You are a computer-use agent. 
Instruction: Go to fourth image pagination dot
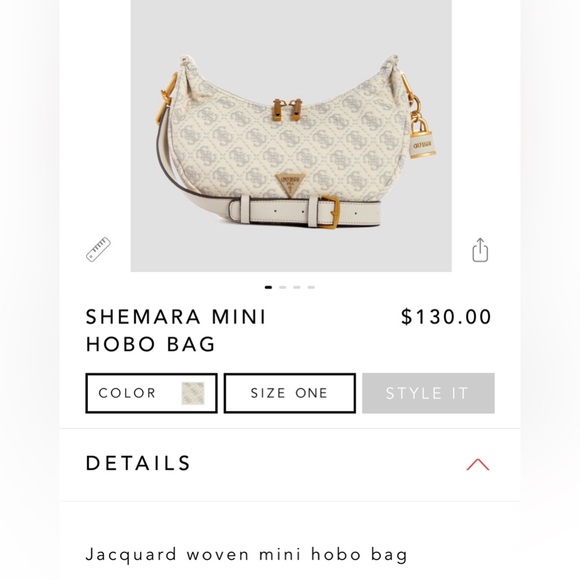311,287
